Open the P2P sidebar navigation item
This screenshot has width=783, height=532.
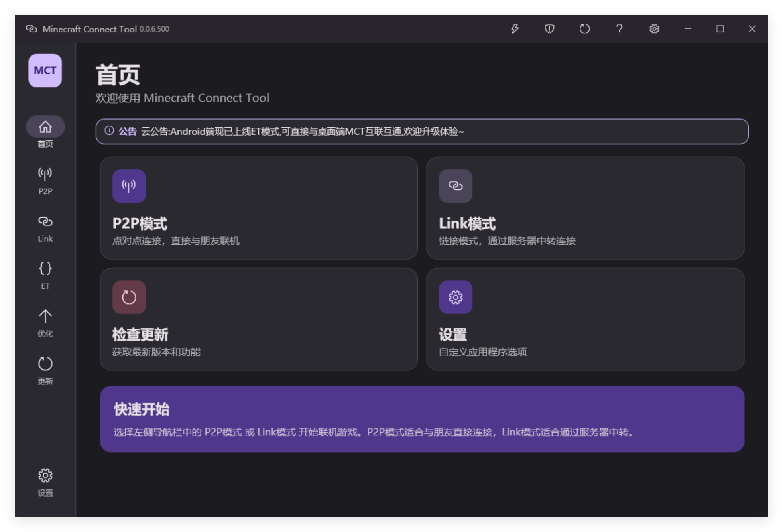(45, 181)
